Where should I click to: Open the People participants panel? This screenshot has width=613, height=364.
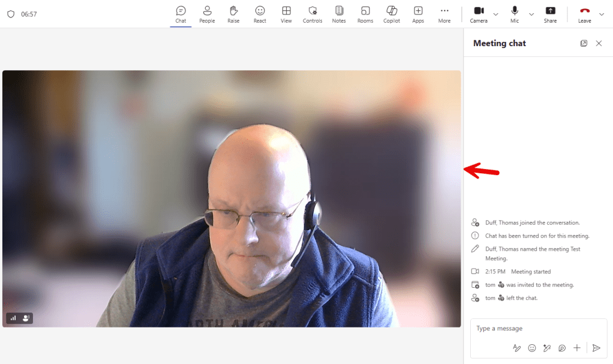tap(207, 14)
